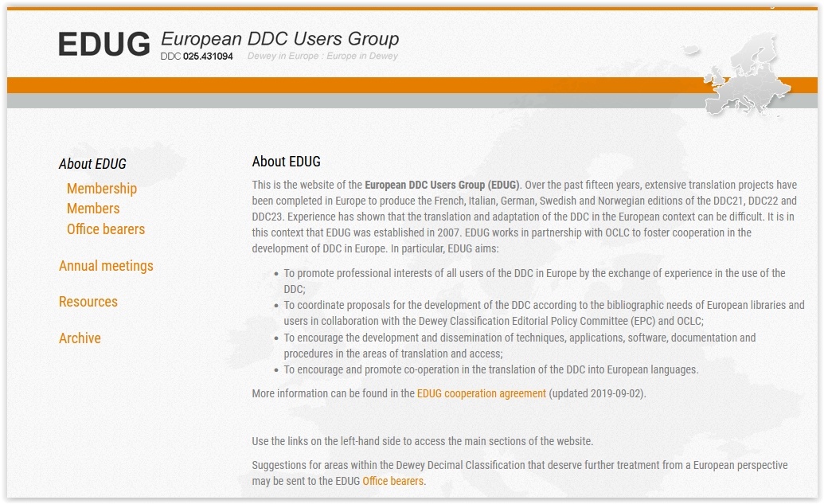
Task: Click bold text 'European DDC Users Group (EDUG)'
Action: coord(442,185)
